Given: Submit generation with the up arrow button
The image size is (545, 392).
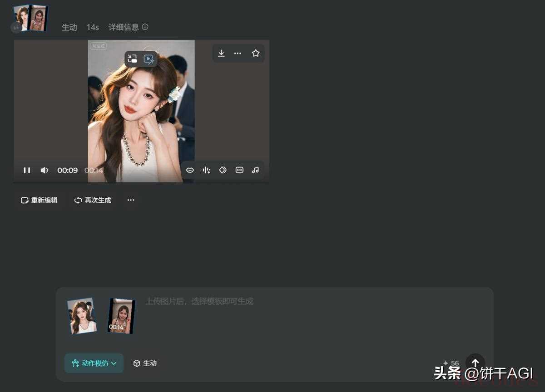Looking at the screenshot, I should [x=475, y=363].
